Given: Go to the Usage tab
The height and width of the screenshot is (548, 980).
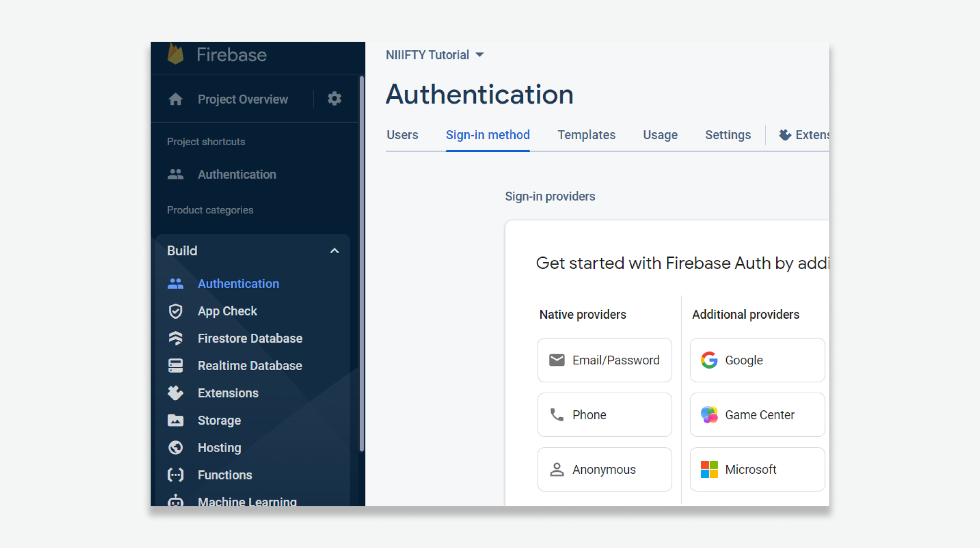Looking at the screenshot, I should [660, 135].
